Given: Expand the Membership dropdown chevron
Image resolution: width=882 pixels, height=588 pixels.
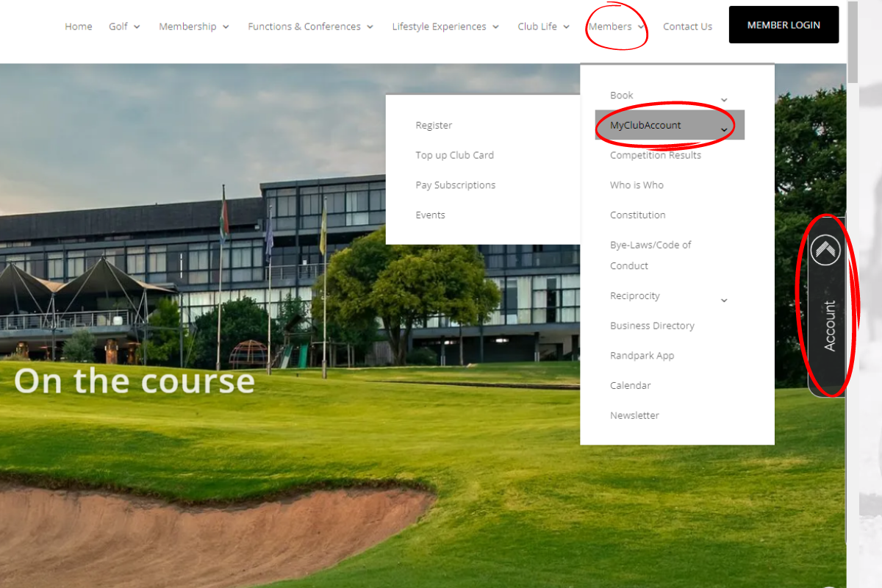Looking at the screenshot, I should (226, 27).
